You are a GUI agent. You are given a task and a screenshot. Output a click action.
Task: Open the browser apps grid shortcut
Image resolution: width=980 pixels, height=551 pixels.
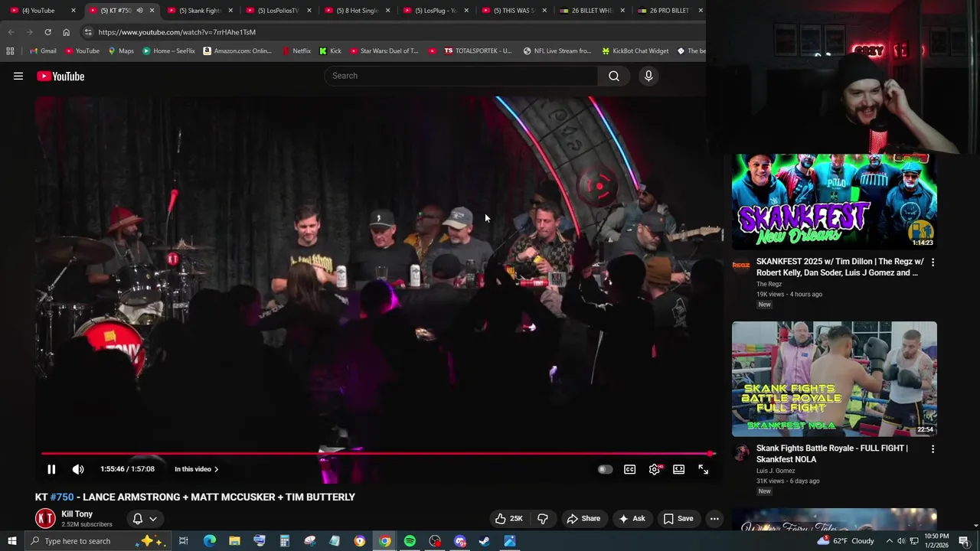[x=10, y=51]
